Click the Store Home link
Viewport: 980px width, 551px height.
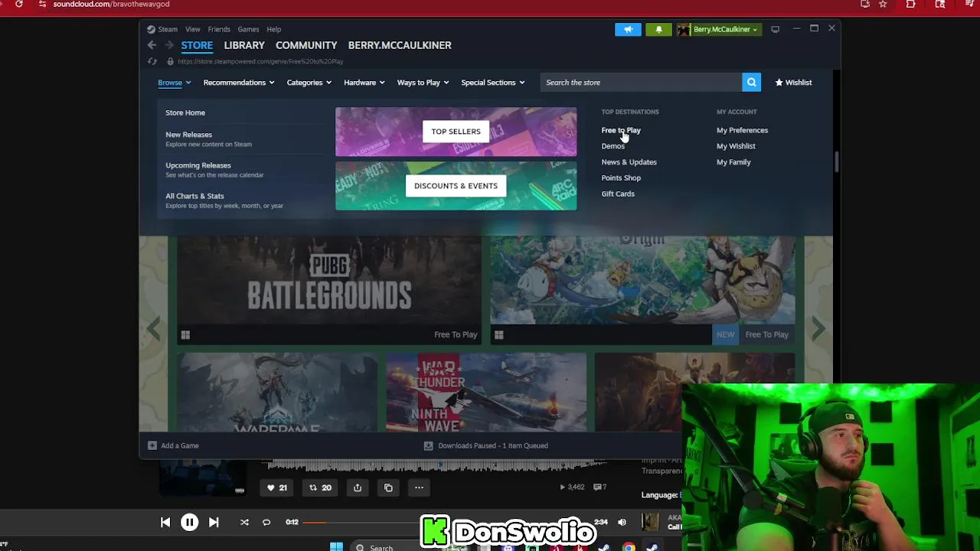point(185,112)
